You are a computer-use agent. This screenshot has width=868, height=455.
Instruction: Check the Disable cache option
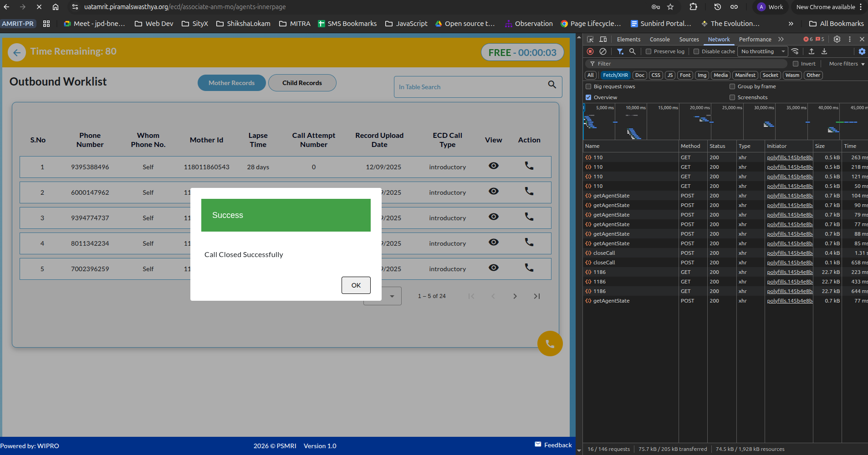(696, 51)
